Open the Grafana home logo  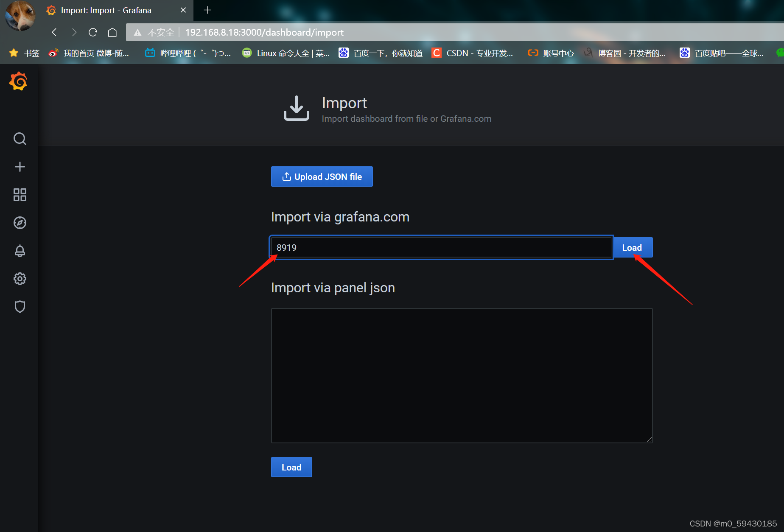click(x=19, y=81)
